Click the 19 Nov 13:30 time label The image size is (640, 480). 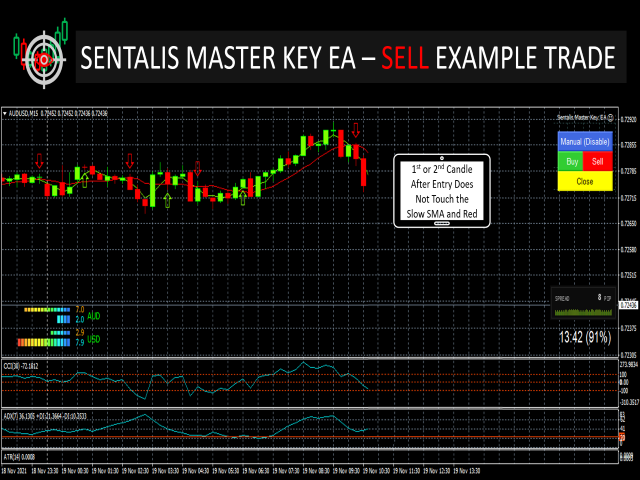tap(467, 471)
